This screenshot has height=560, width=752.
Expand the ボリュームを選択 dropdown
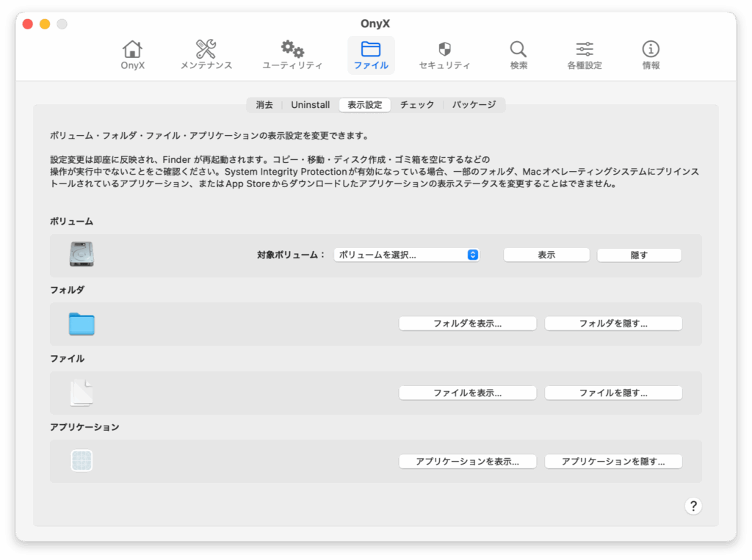(x=407, y=255)
